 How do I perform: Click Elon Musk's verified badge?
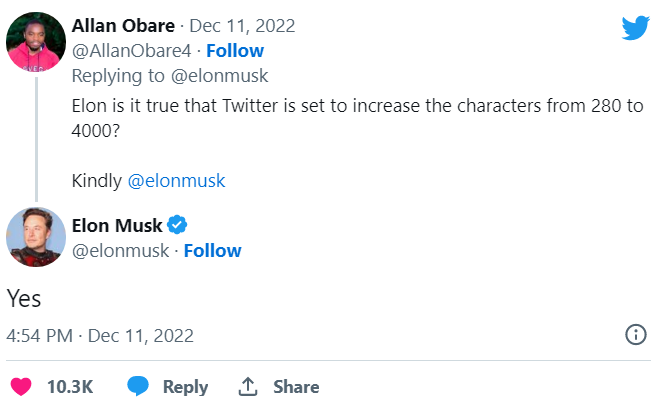178,224
